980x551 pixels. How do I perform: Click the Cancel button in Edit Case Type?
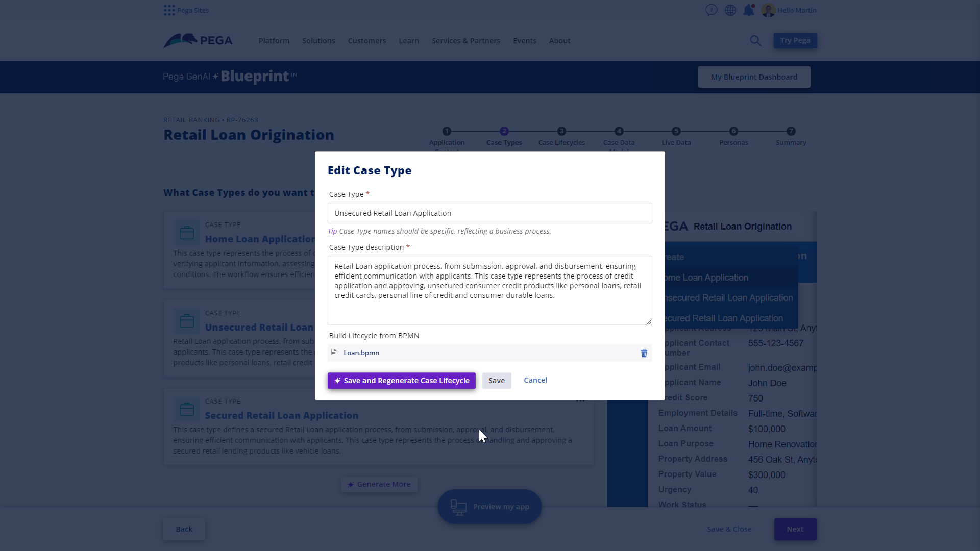click(x=536, y=380)
